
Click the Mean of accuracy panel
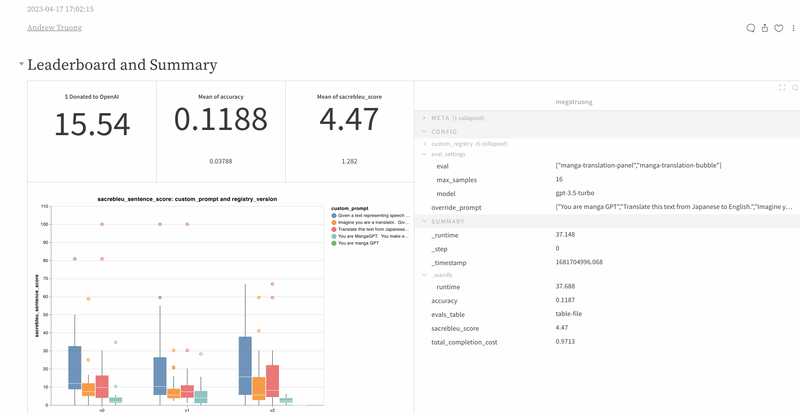click(221, 130)
